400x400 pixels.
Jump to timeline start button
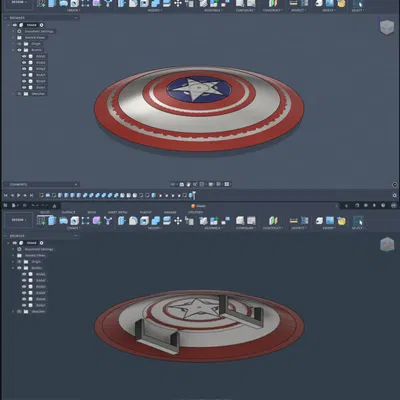[6, 195]
